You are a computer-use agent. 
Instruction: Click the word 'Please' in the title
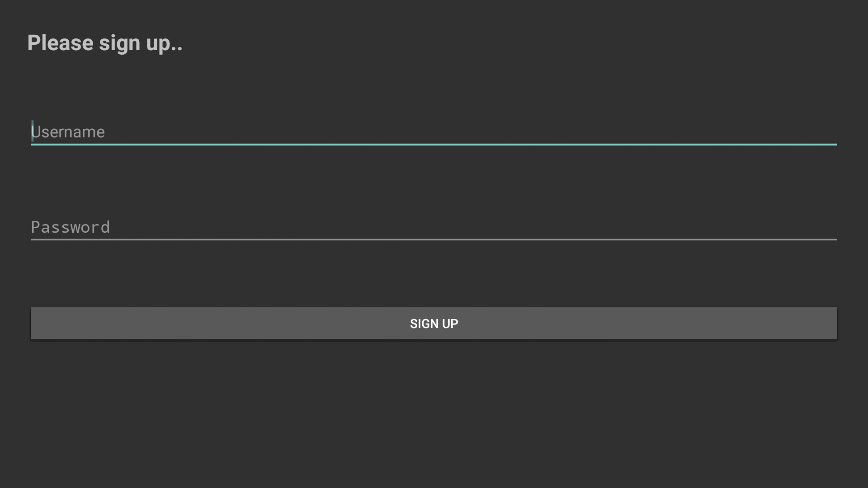tap(61, 43)
